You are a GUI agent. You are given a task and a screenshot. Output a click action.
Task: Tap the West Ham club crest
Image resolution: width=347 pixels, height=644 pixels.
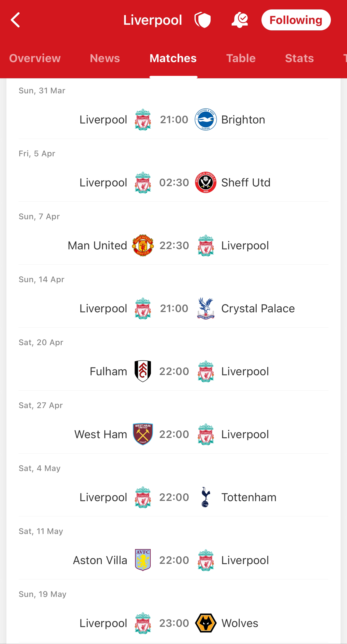pyautogui.click(x=143, y=434)
